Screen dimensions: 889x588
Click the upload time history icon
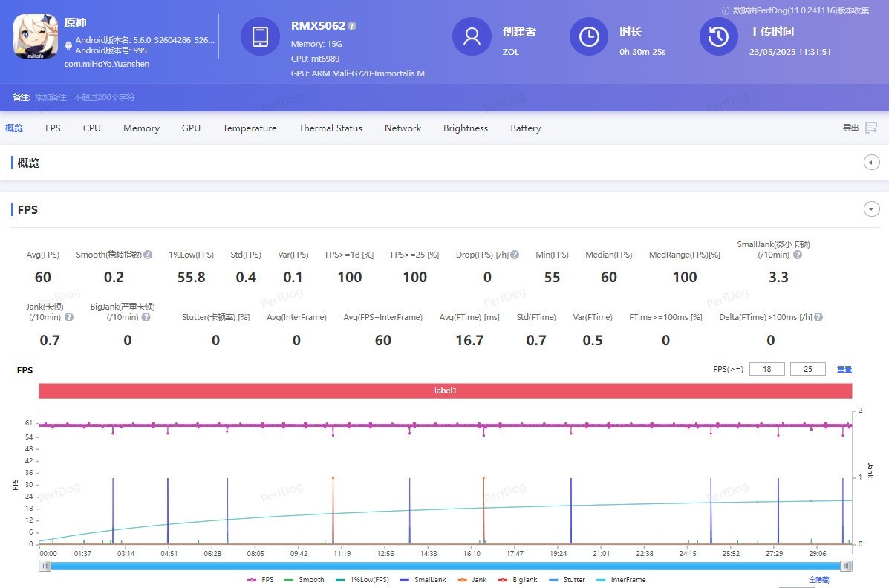tap(718, 36)
